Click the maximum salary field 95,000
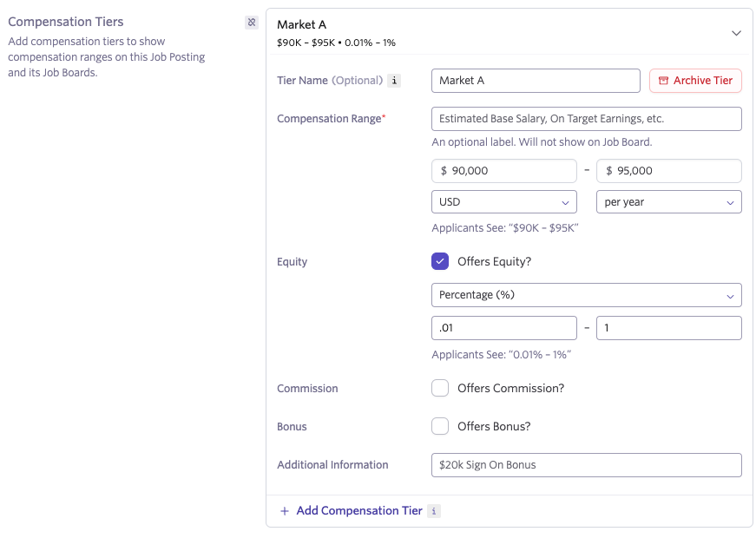 click(x=668, y=171)
